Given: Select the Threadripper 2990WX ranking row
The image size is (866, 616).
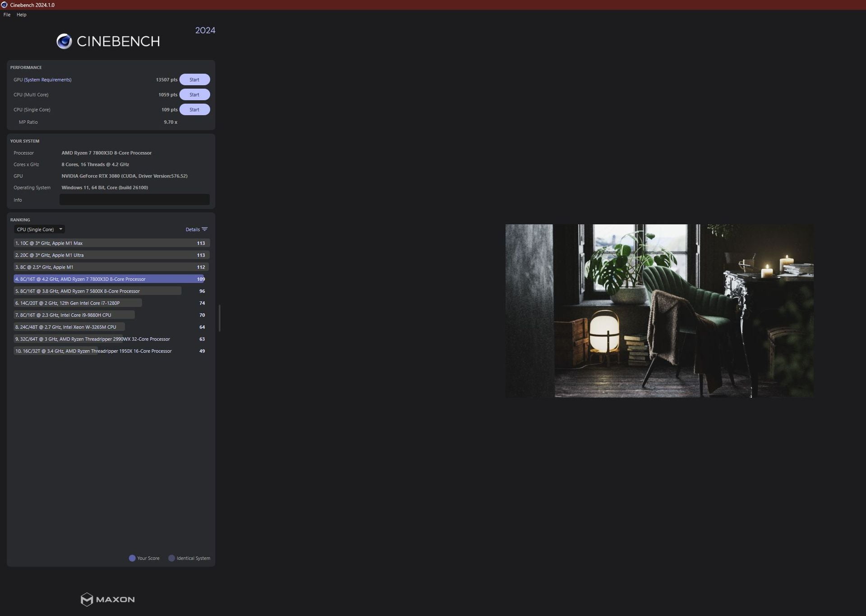Looking at the screenshot, I should 111,339.
